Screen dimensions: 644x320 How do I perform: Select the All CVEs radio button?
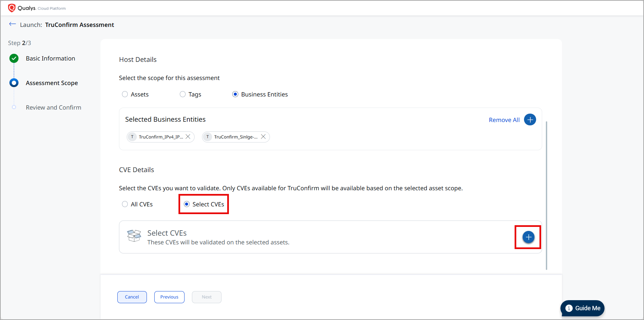[125, 204]
